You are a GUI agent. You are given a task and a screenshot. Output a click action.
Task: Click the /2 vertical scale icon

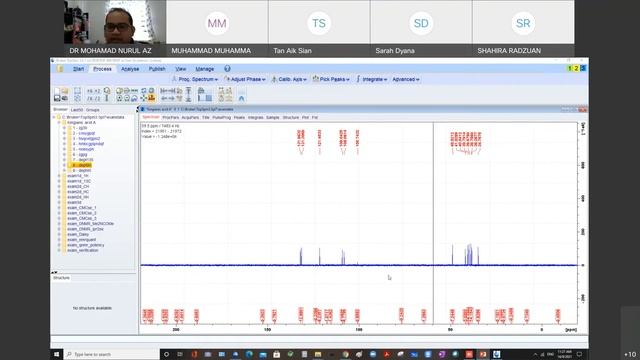pyautogui.click(x=97, y=99)
